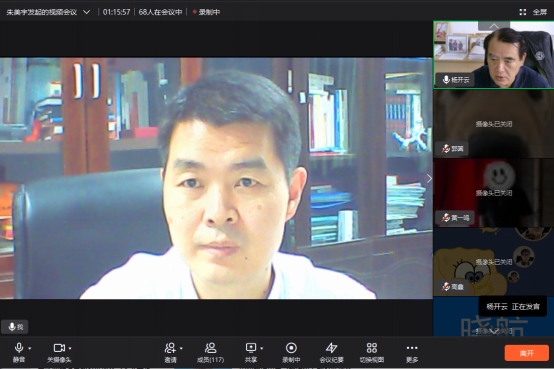Image resolution: width=554 pixels, height=369 pixels.
Task: Enter fullscreen via 全屏 icon
Action: 533,12
